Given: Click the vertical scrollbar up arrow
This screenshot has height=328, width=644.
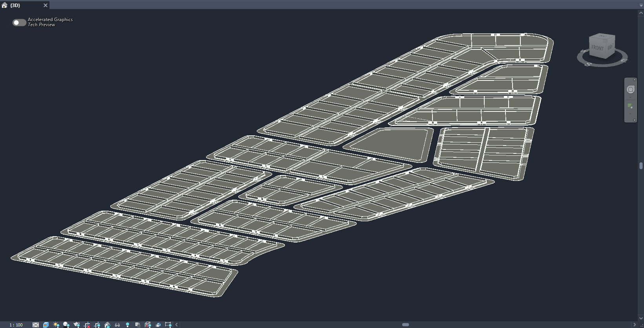Looking at the screenshot, I should 641,13.
